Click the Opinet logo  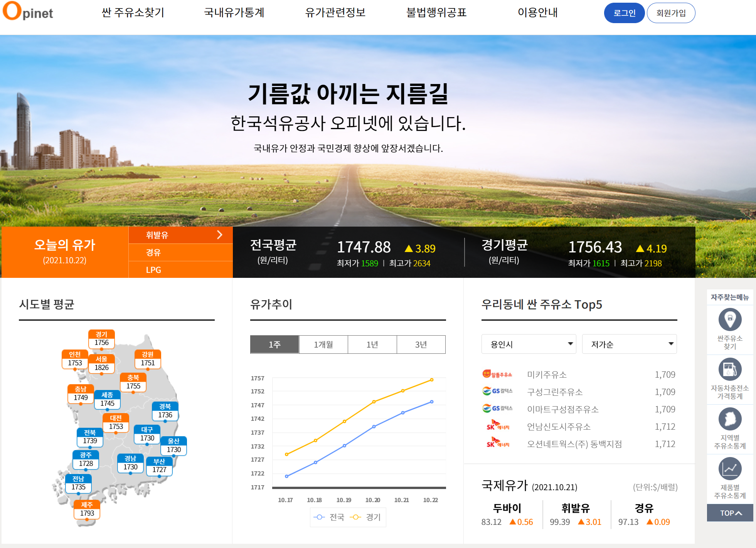(x=28, y=12)
